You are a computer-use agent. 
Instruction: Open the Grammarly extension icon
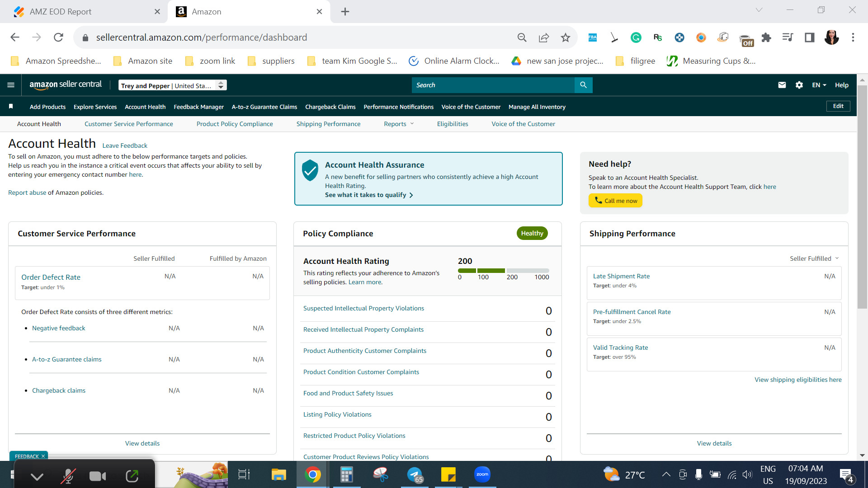636,38
